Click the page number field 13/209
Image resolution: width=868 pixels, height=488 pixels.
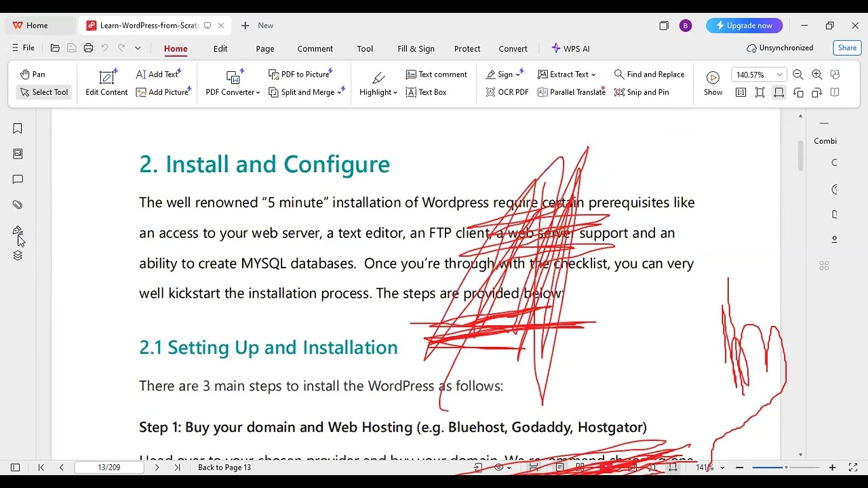click(x=109, y=468)
